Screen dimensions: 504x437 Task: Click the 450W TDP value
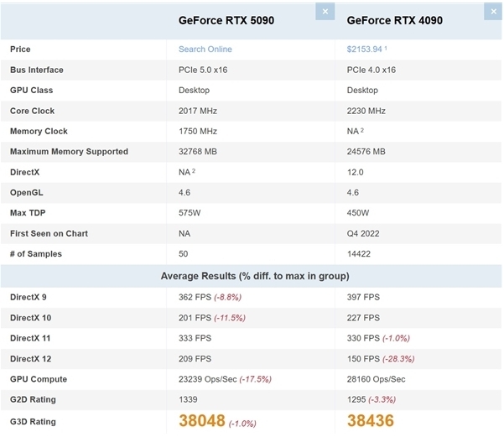[358, 213]
